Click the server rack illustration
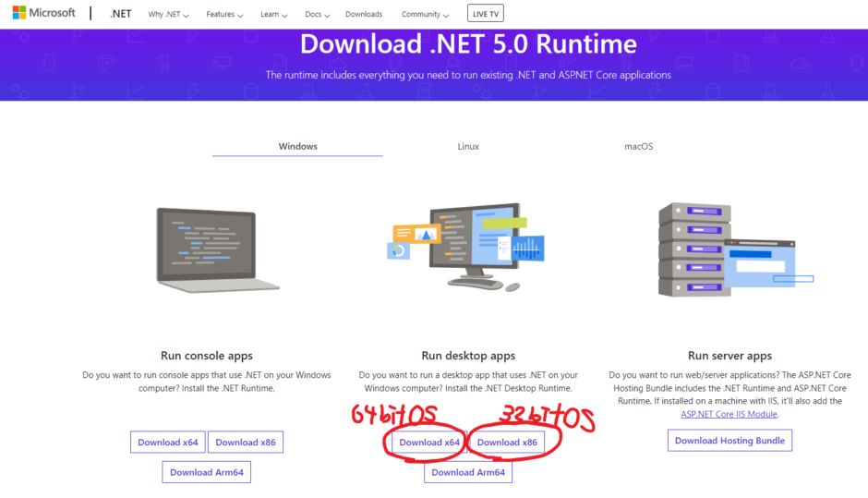The height and width of the screenshot is (498, 868). [x=729, y=249]
